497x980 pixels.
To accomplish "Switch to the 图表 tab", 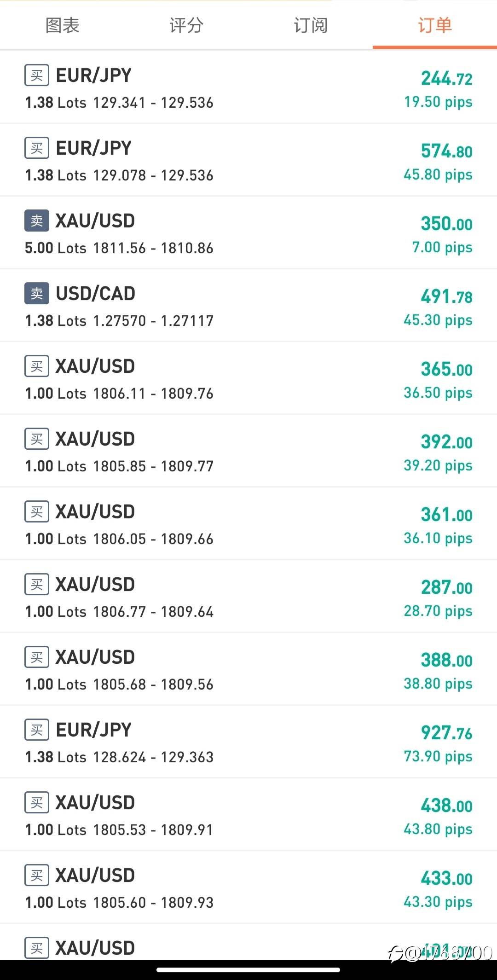I will click(x=62, y=25).
